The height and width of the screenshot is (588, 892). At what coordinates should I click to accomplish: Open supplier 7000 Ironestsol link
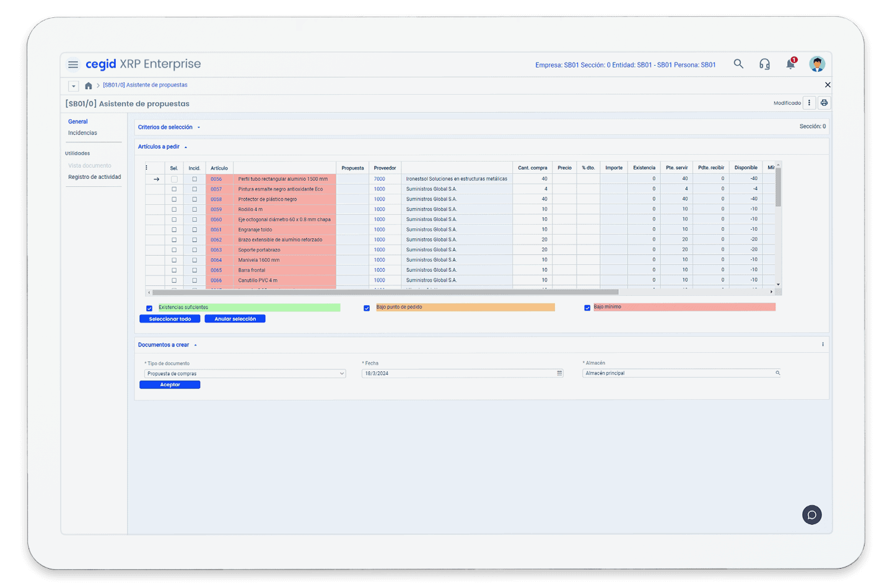tap(378, 178)
